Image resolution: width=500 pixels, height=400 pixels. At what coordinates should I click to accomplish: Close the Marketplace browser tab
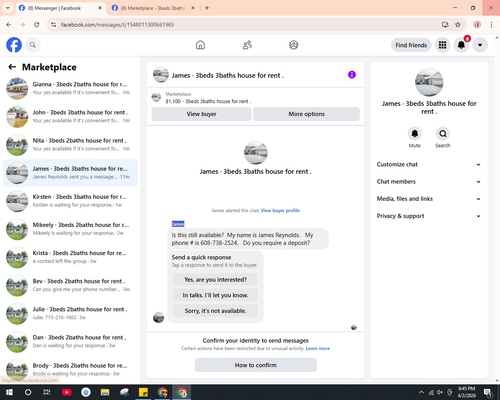pyautogui.click(x=193, y=8)
